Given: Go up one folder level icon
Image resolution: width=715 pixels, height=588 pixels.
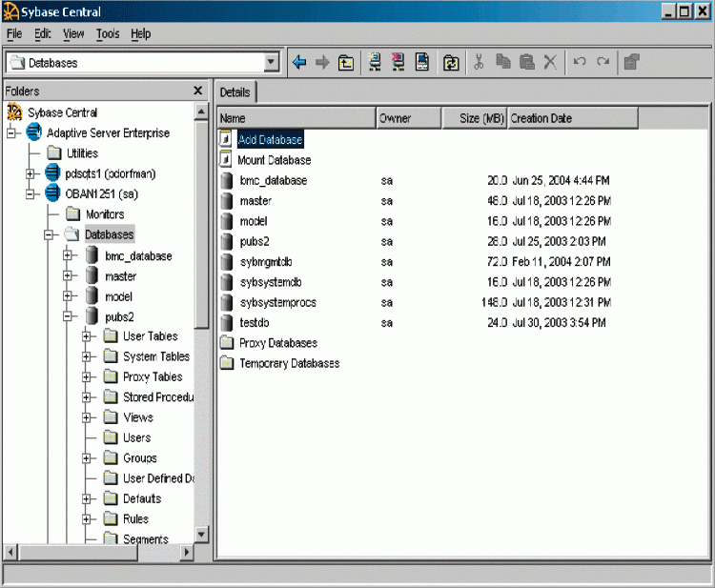Looking at the screenshot, I should 346,63.
